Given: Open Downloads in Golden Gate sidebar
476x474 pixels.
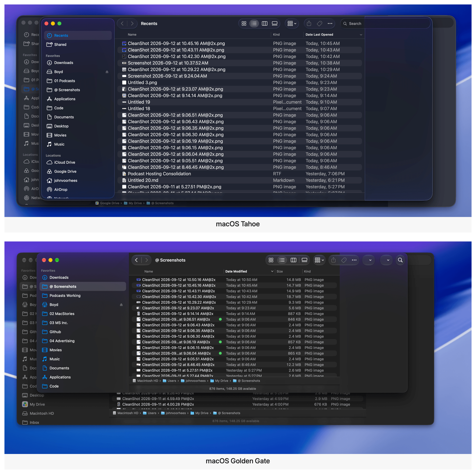Looking at the screenshot, I should (x=83, y=278).
